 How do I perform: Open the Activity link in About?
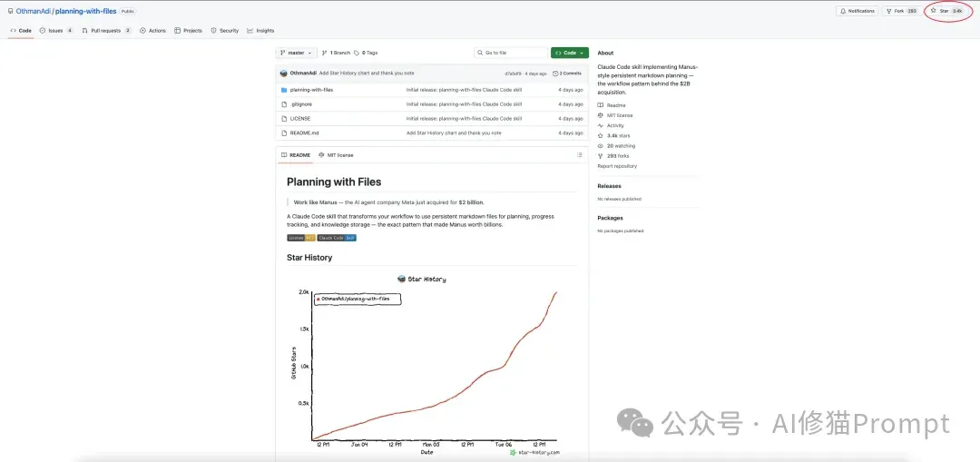(x=611, y=125)
